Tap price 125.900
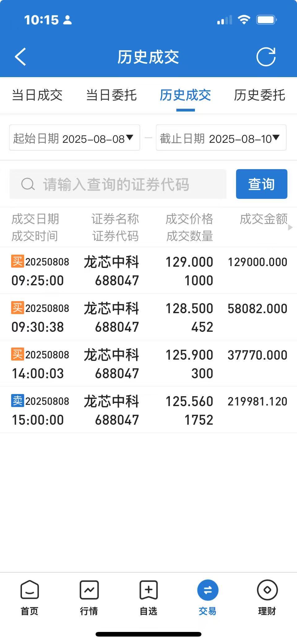 [189, 355]
